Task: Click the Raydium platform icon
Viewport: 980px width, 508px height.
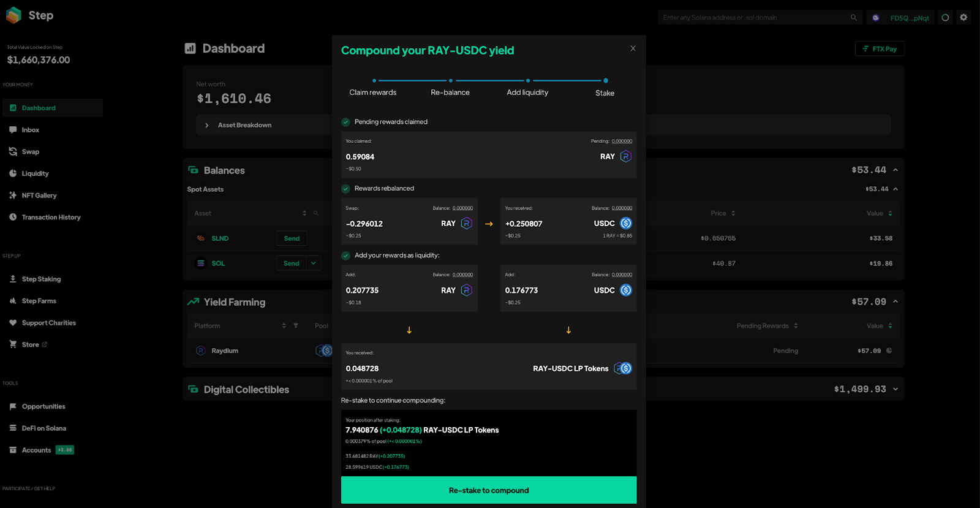Action: (200, 351)
